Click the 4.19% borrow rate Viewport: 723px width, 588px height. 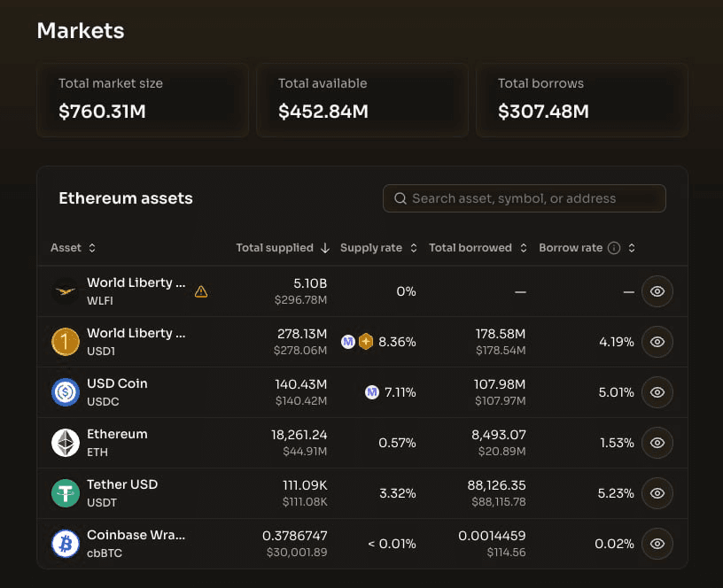click(x=617, y=342)
